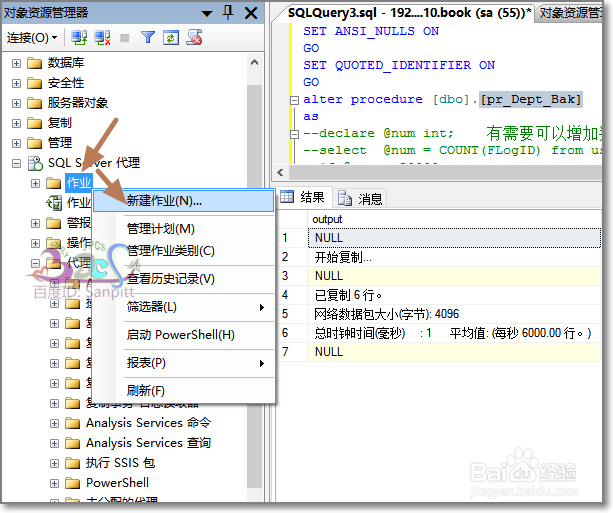Viewport: 613px width, 513px height.
Task: Click the output column header
Action: [x=454, y=219]
